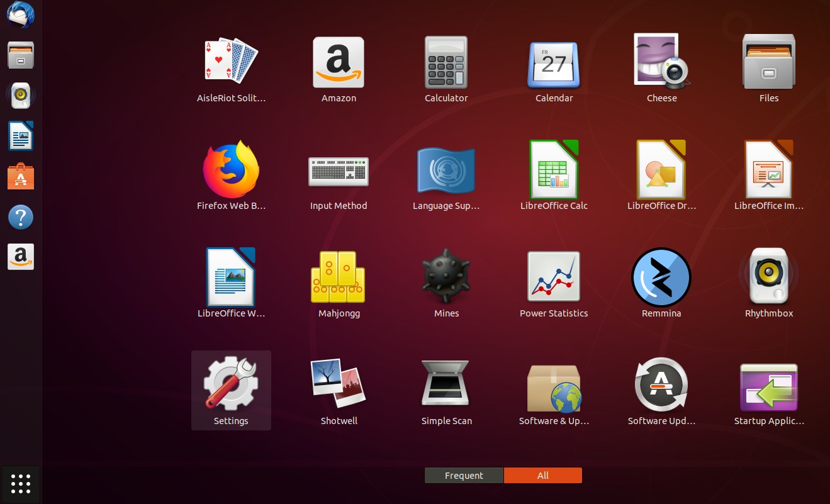This screenshot has width=830, height=504.
Task: Open Software & Updates
Action: (554, 391)
